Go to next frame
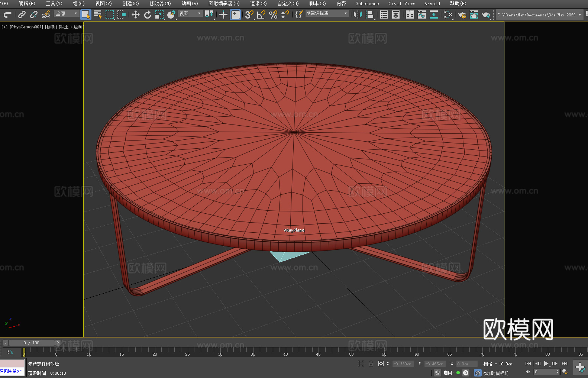 click(x=555, y=364)
